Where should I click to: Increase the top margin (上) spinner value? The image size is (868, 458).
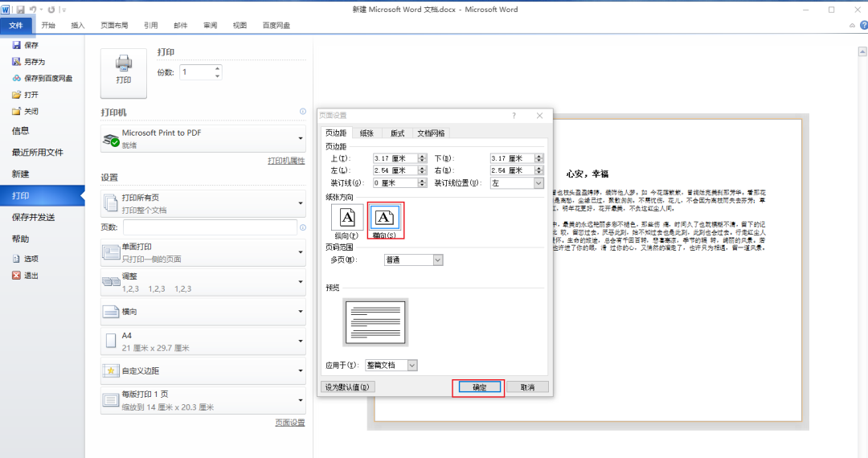tap(424, 156)
